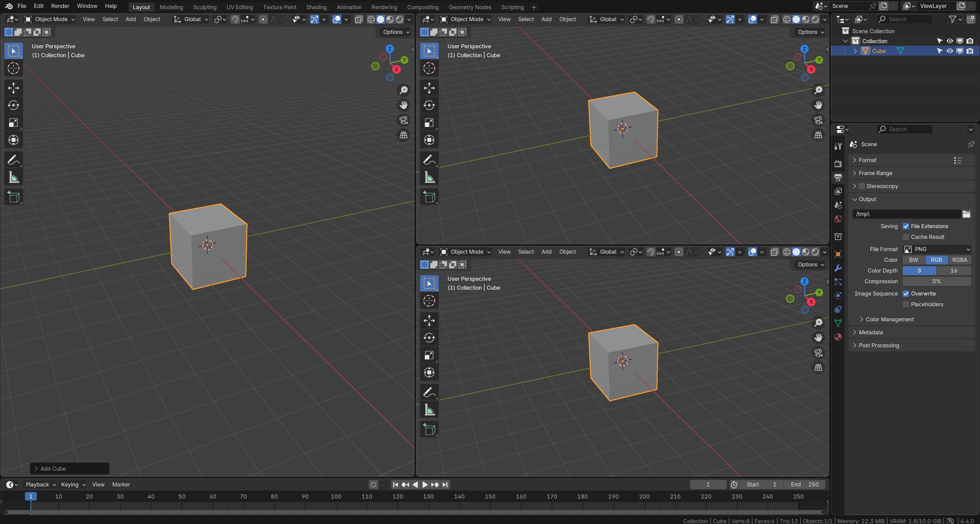980x524 pixels.
Task: Expand the Color Management section
Action: [889, 319]
